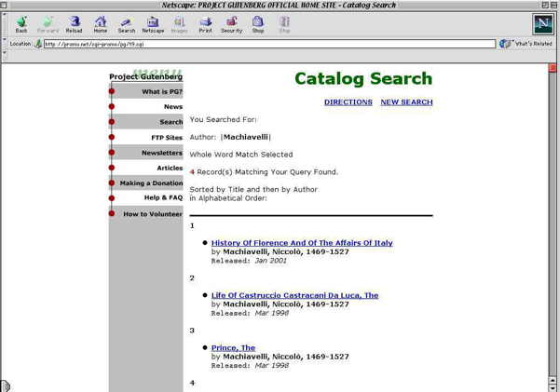This screenshot has width=559, height=392.
Task: Open the Search sidebar menu item
Action: point(171,122)
